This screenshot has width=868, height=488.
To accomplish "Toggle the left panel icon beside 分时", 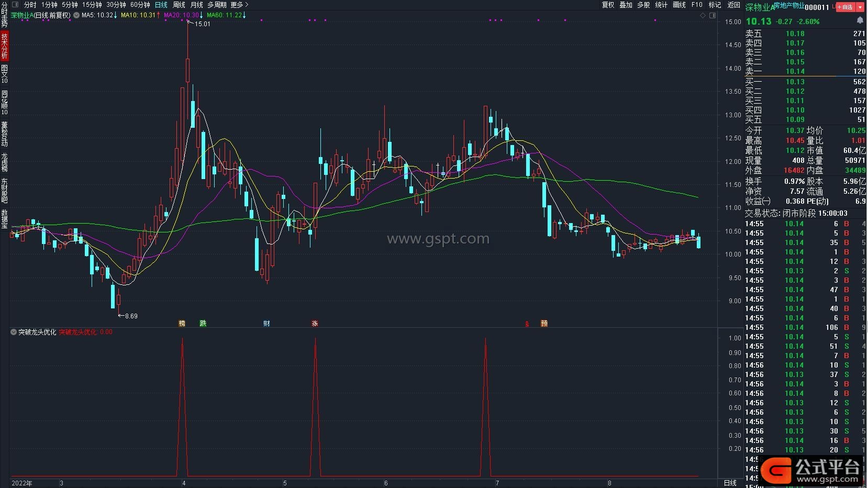I will click(15, 5).
